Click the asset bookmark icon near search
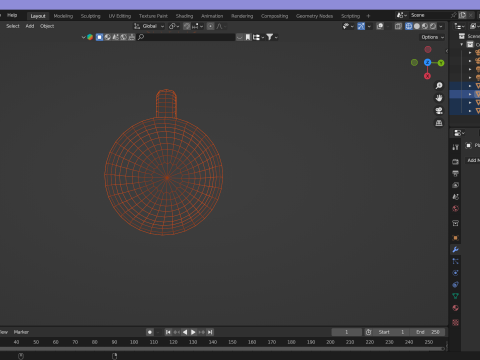480x360 pixels. point(248,37)
